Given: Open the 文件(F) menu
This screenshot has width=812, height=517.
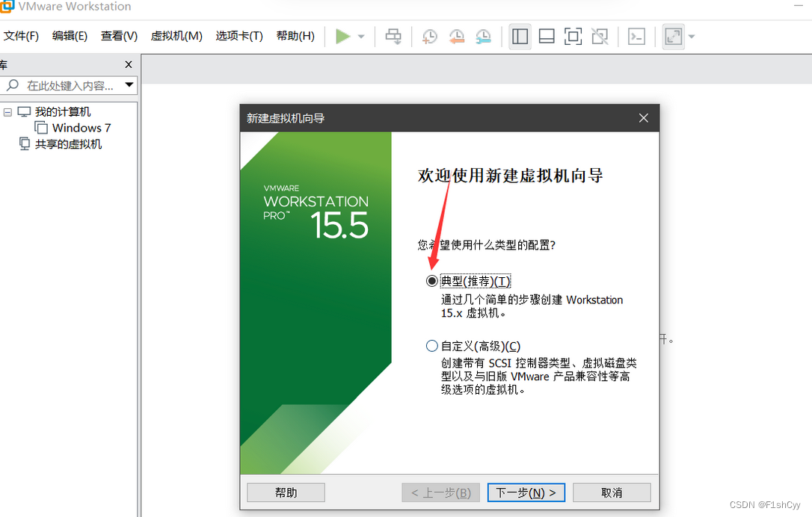Looking at the screenshot, I should 21,36.
